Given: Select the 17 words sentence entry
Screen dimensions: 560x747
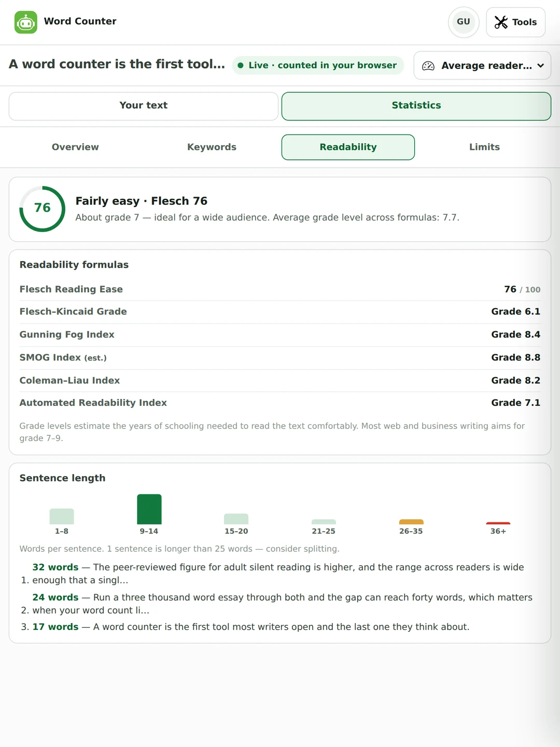Looking at the screenshot, I should [x=279, y=627].
